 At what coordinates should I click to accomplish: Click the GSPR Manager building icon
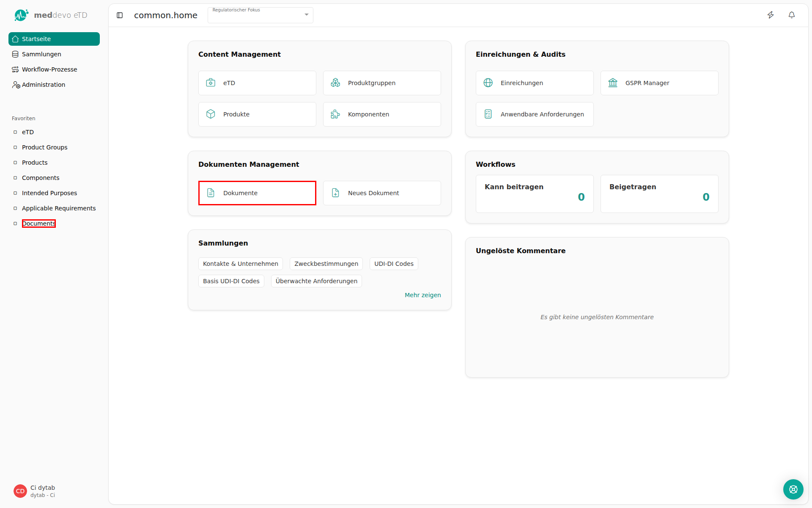click(x=613, y=83)
